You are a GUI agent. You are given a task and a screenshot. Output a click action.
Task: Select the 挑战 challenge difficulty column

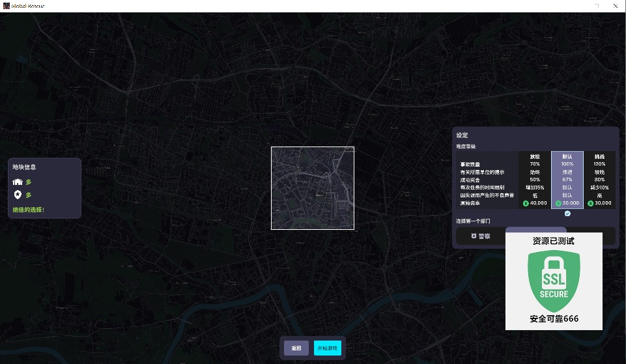pos(600,180)
